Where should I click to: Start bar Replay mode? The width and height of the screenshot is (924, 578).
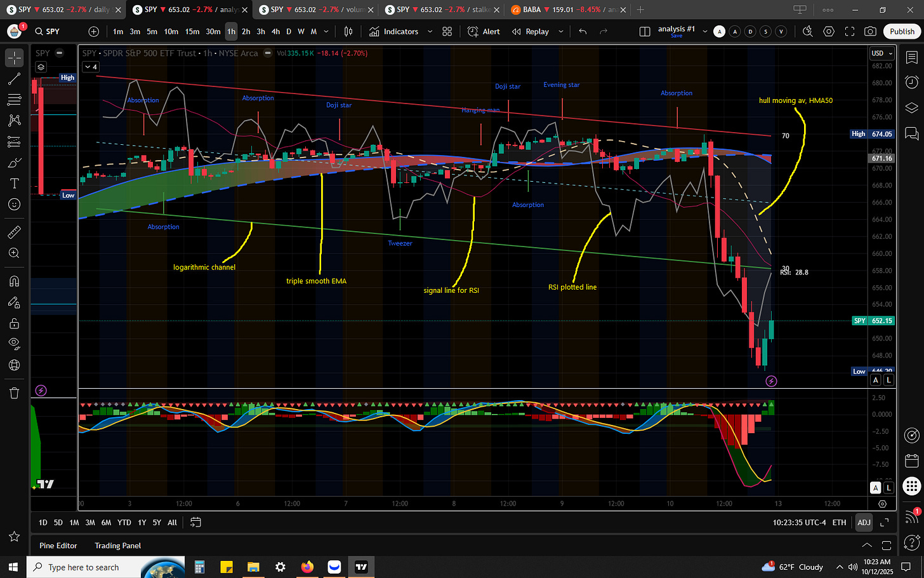pos(531,31)
